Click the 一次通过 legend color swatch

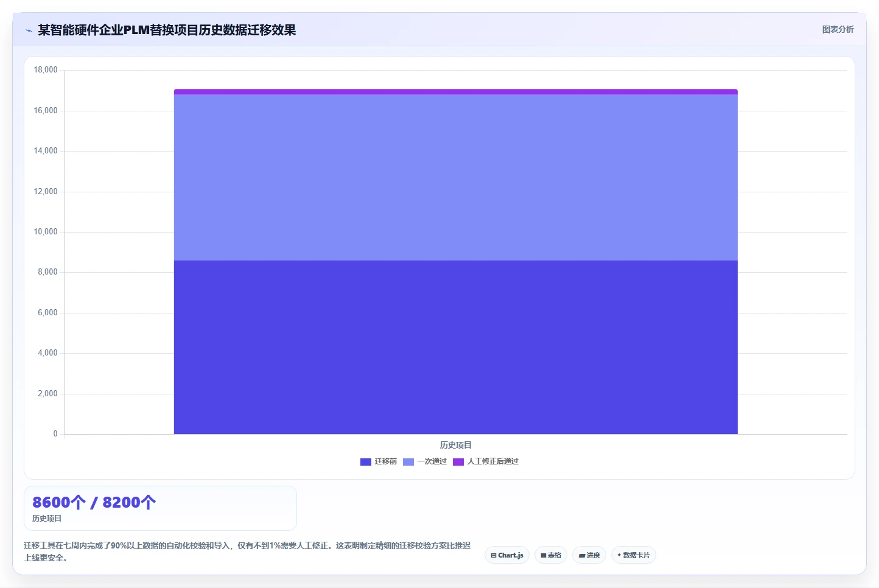(408, 461)
